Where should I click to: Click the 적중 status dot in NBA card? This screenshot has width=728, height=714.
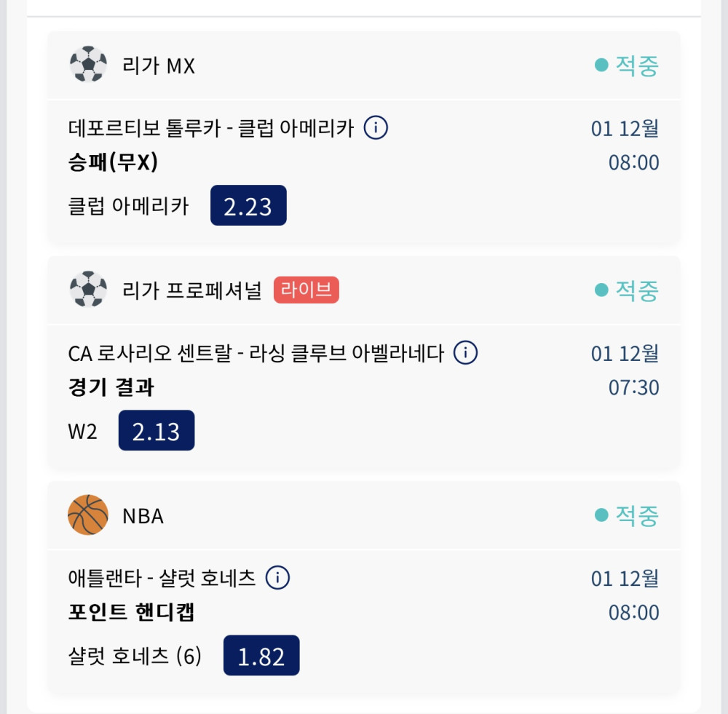[601, 515]
